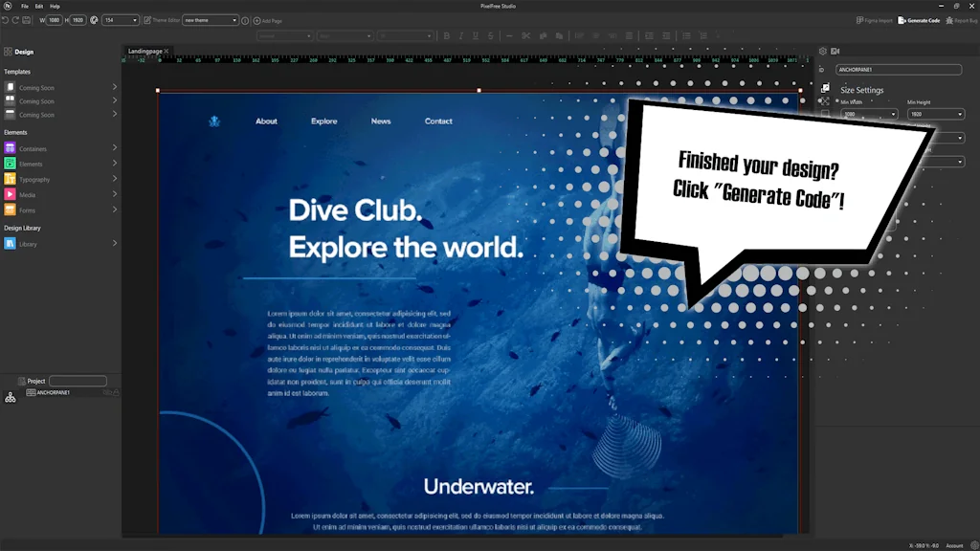Viewport: 980px width, 551px height.
Task: Open the new theme dropdown
Action: point(211,20)
